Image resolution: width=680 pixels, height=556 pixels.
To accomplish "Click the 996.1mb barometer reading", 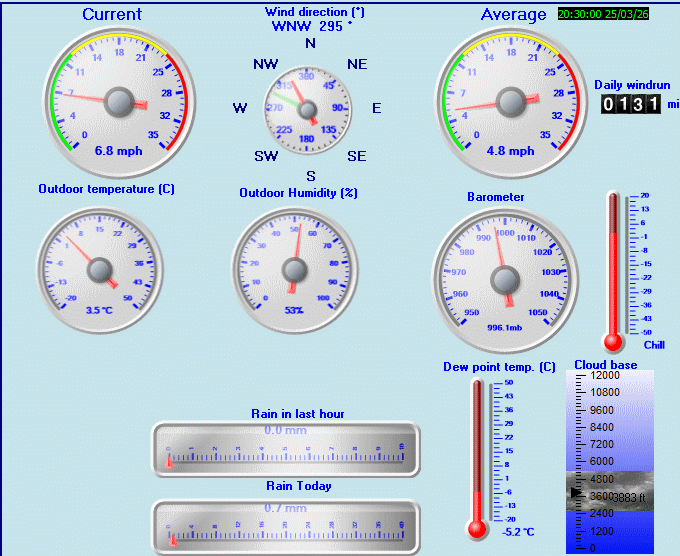I will (x=505, y=326).
